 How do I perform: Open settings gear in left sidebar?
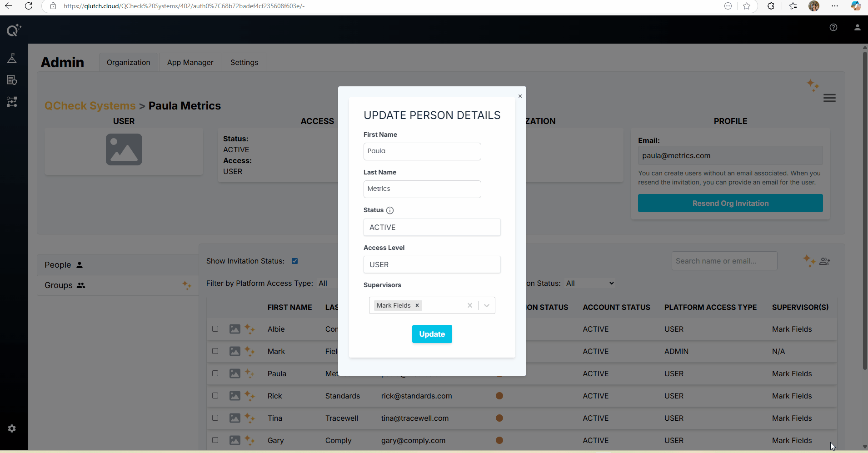pos(12,428)
